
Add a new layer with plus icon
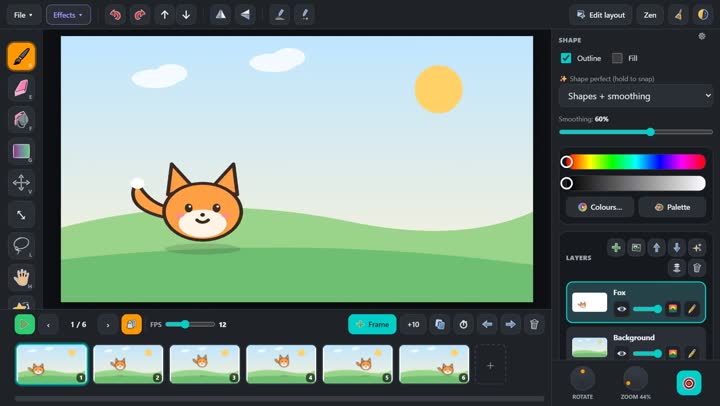(616, 248)
